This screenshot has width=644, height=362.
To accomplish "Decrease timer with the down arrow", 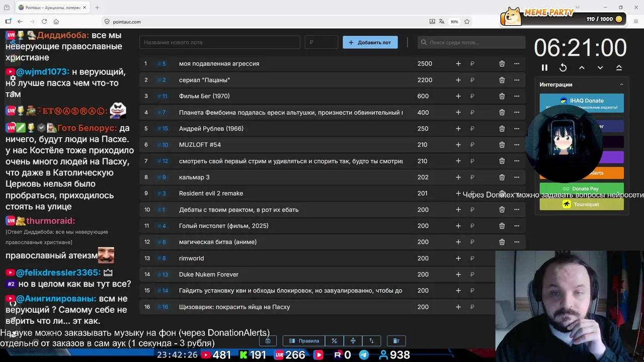I will 600,67.
